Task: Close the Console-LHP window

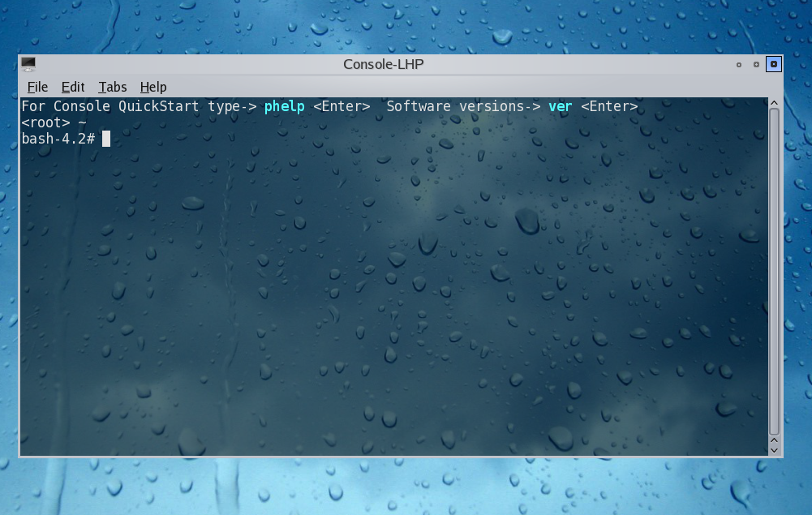Action: (x=774, y=64)
